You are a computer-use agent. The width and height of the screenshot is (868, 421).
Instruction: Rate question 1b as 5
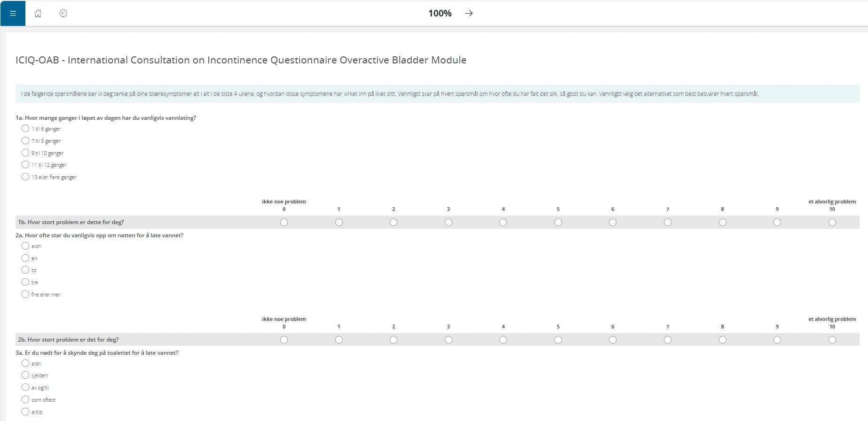click(x=558, y=222)
